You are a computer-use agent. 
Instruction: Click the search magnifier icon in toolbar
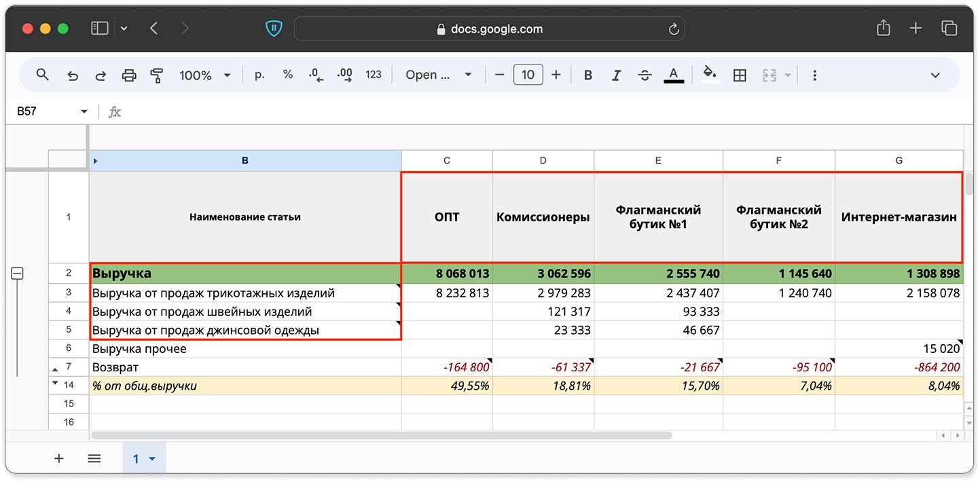tap(42, 75)
